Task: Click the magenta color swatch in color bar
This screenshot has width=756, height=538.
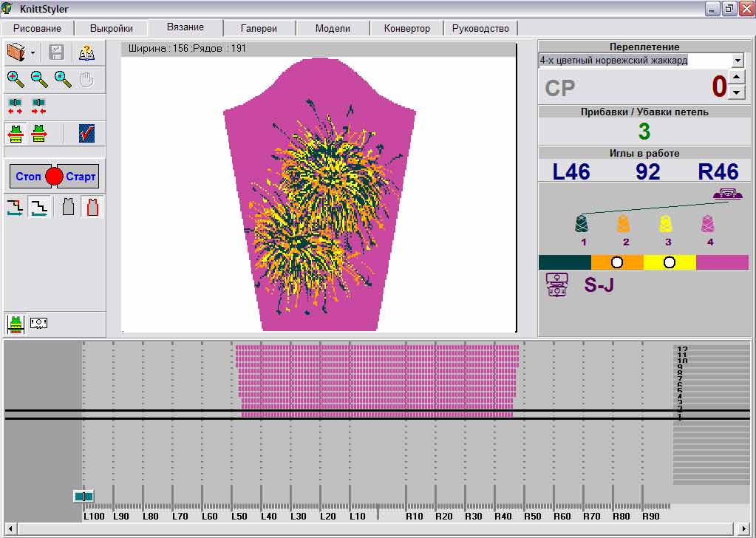Action: [x=722, y=262]
